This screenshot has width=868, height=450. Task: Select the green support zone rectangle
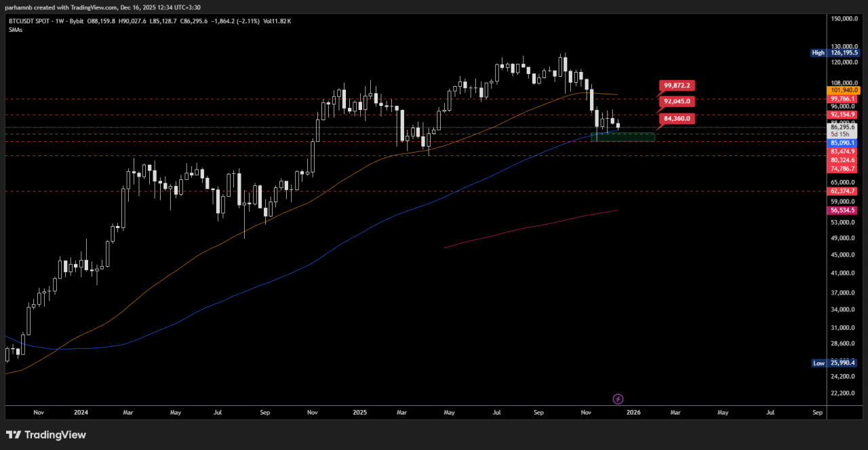pyautogui.click(x=623, y=137)
